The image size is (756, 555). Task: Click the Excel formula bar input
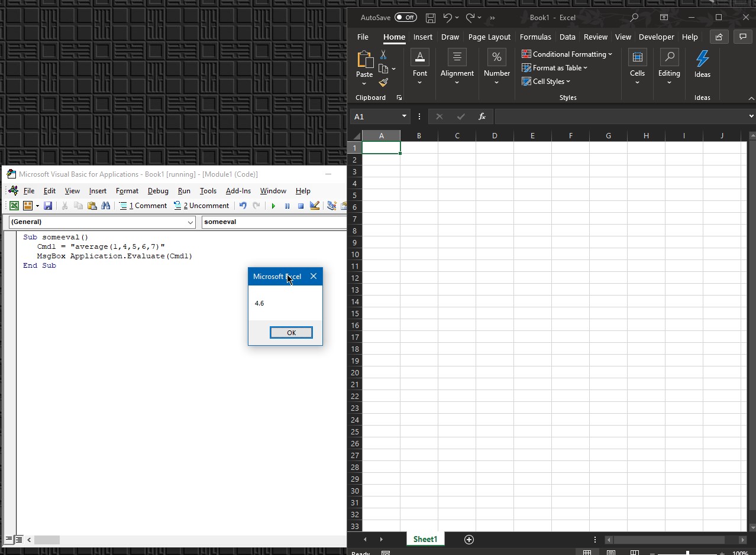coord(621,116)
